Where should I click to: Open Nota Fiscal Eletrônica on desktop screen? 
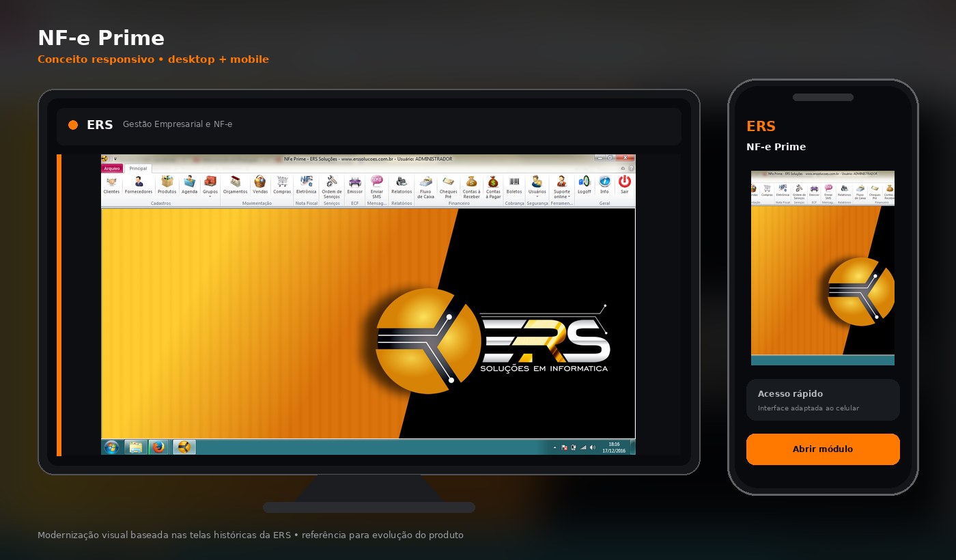(x=307, y=185)
